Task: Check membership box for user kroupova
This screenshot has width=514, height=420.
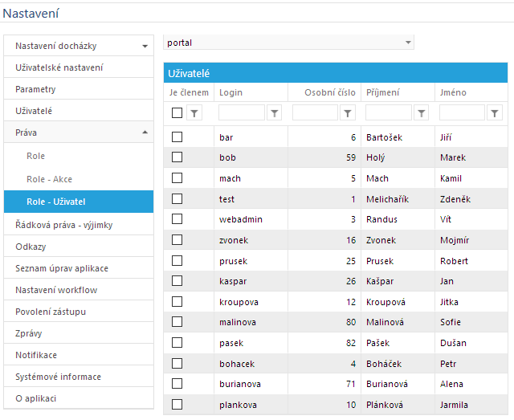Action: pos(177,302)
